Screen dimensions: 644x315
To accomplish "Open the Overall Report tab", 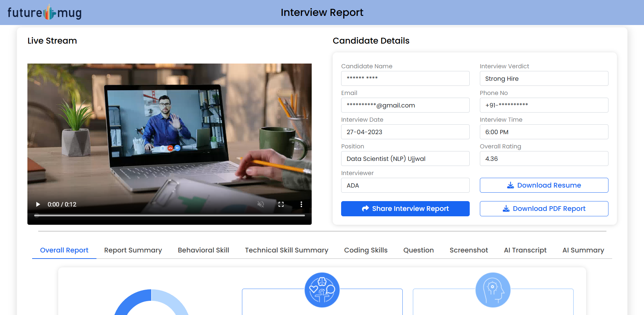I will click(64, 250).
